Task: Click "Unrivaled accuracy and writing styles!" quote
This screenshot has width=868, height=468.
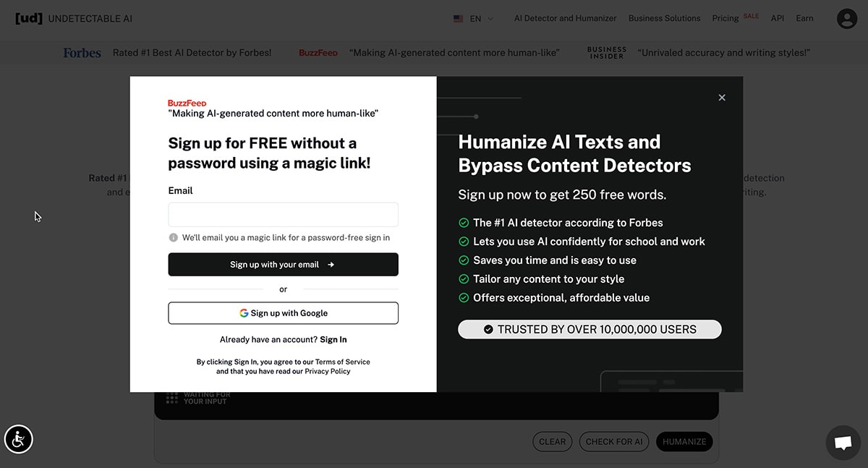Action: [723, 53]
